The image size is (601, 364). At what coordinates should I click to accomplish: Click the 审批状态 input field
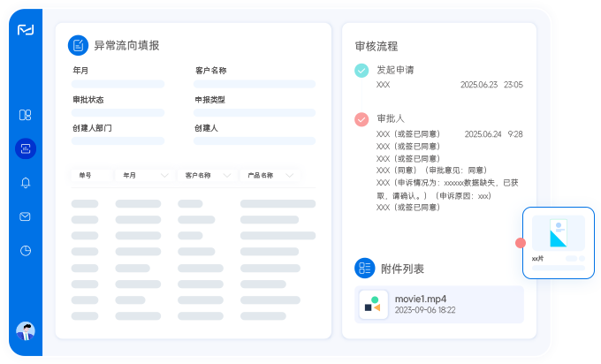tap(118, 113)
